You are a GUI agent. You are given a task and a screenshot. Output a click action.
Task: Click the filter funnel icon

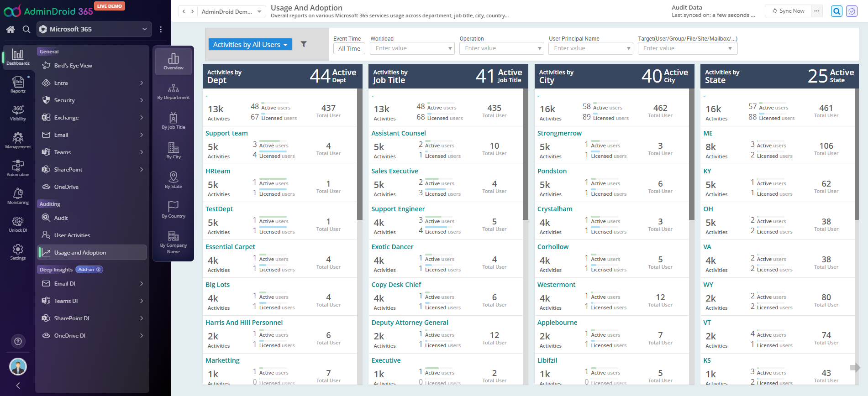point(304,44)
